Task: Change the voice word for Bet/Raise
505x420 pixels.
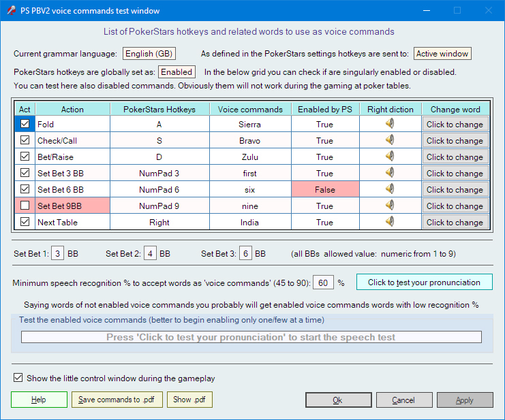Action: [455, 157]
